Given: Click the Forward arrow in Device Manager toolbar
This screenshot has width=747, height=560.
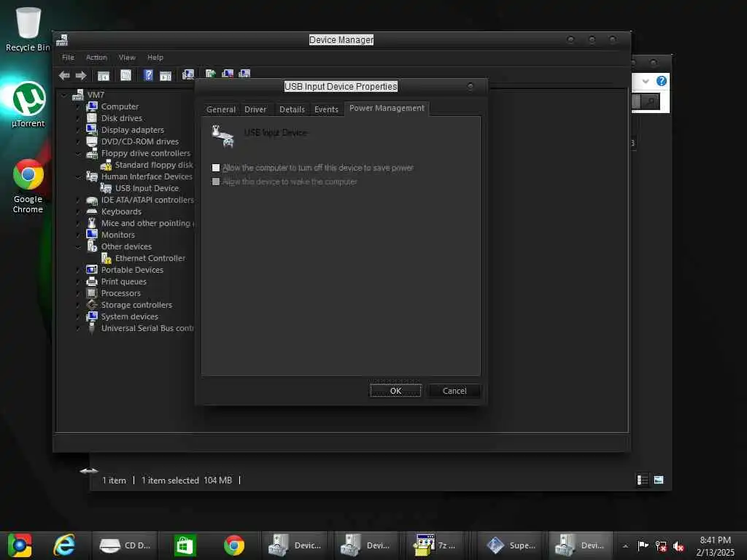Looking at the screenshot, I should click(x=81, y=75).
